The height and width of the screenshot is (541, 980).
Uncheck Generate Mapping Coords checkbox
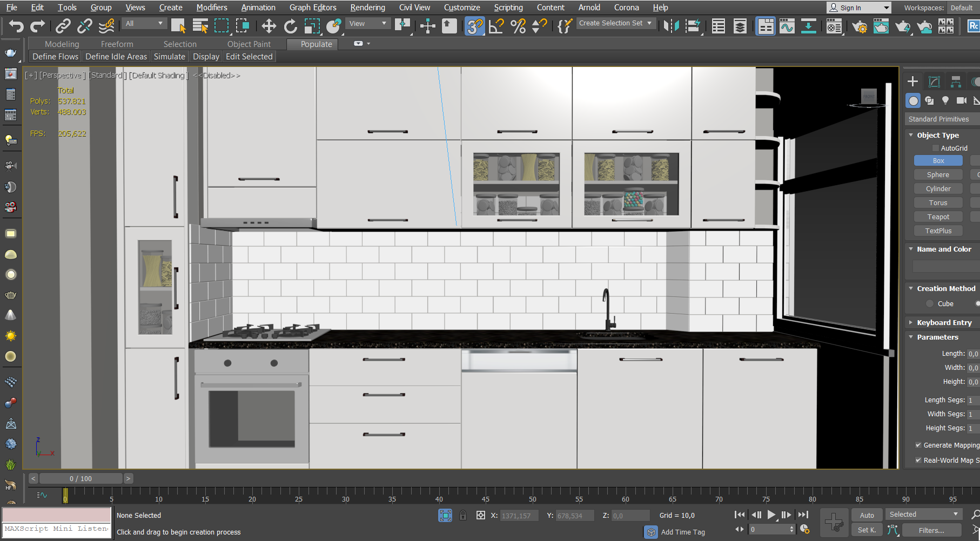click(x=918, y=445)
